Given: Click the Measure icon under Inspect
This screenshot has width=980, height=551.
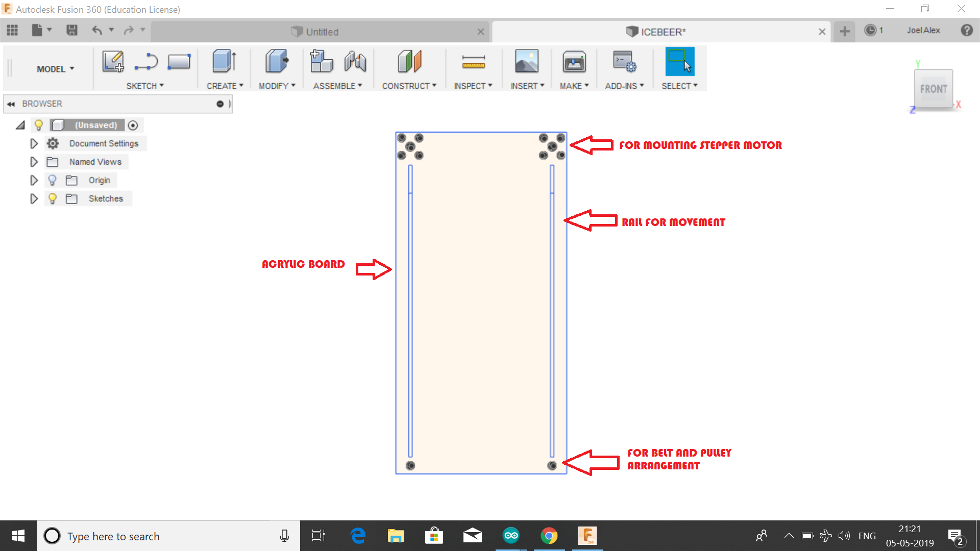Looking at the screenshot, I should point(473,62).
